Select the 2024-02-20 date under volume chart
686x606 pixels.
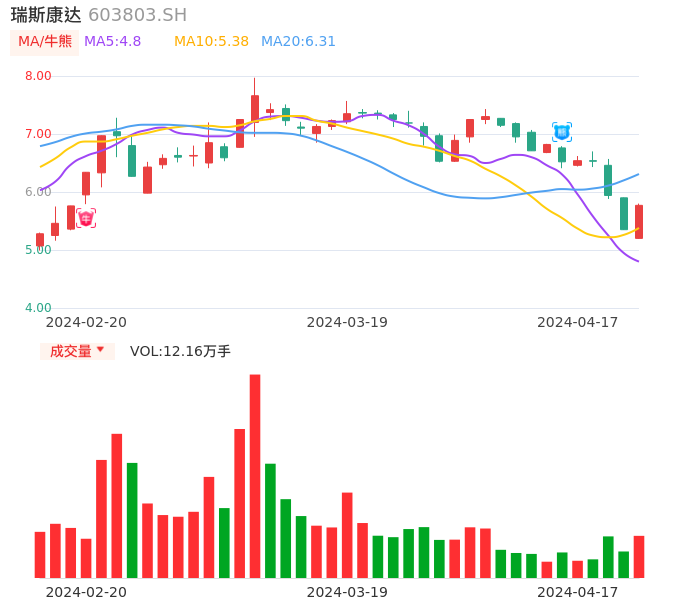coord(86,592)
